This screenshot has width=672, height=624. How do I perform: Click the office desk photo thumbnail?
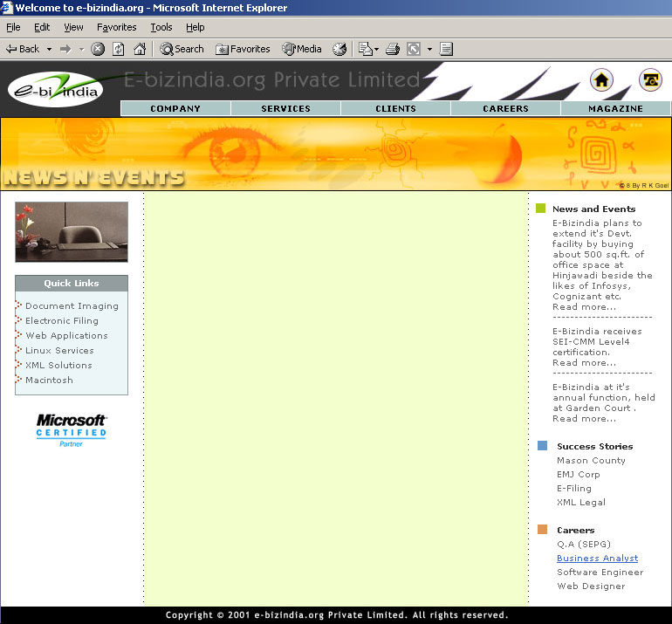pyautogui.click(x=72, y=232)
